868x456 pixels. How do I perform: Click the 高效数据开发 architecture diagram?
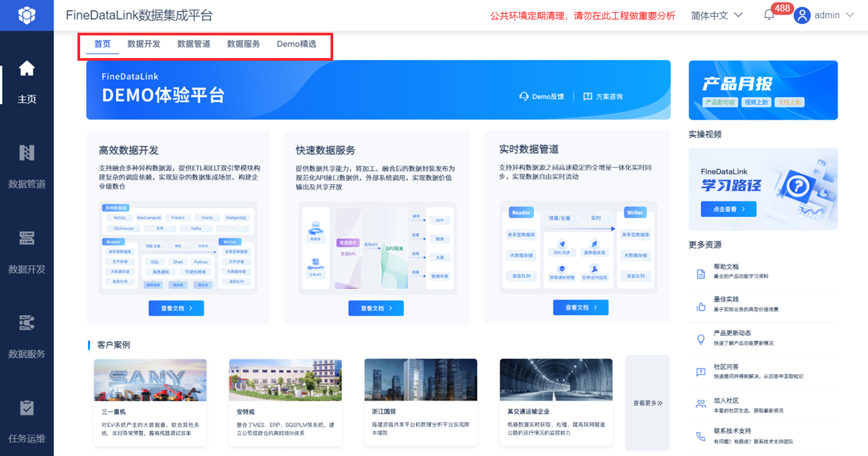(178, 247)
